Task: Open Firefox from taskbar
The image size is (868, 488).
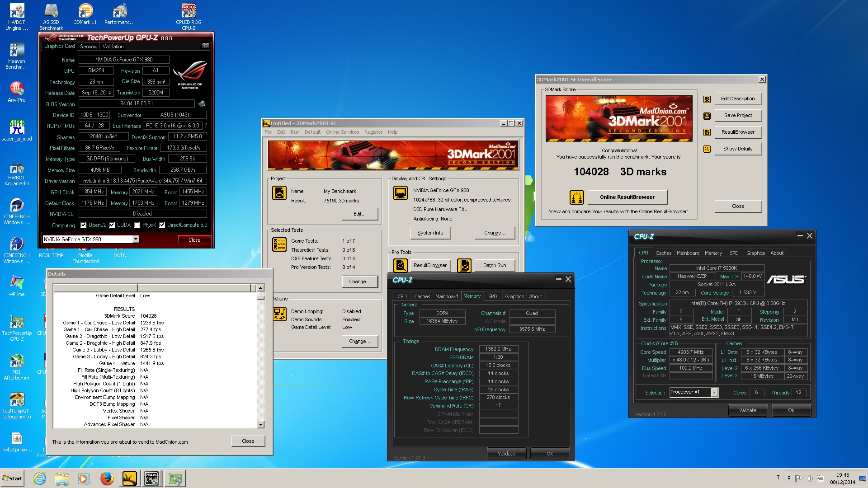Action: pos(107,479)
